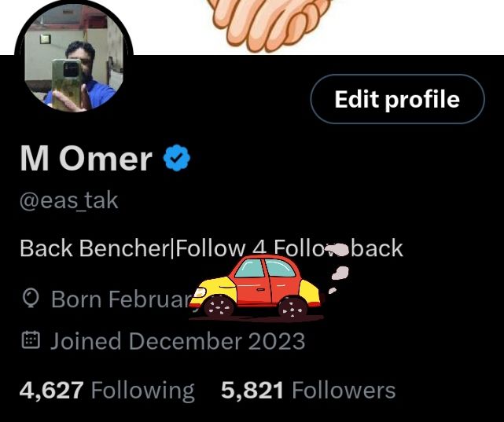Open the 5,821 Followers list

pos(308,391)
